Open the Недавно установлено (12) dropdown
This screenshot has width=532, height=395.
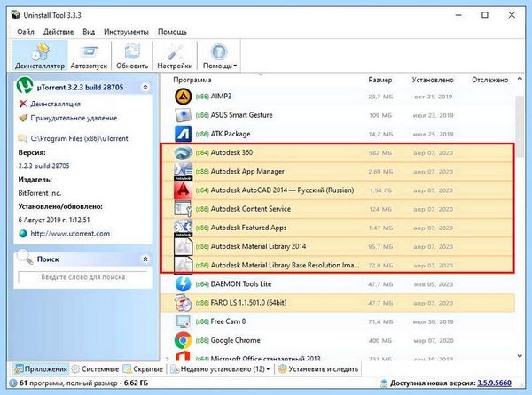click(221, 369)
